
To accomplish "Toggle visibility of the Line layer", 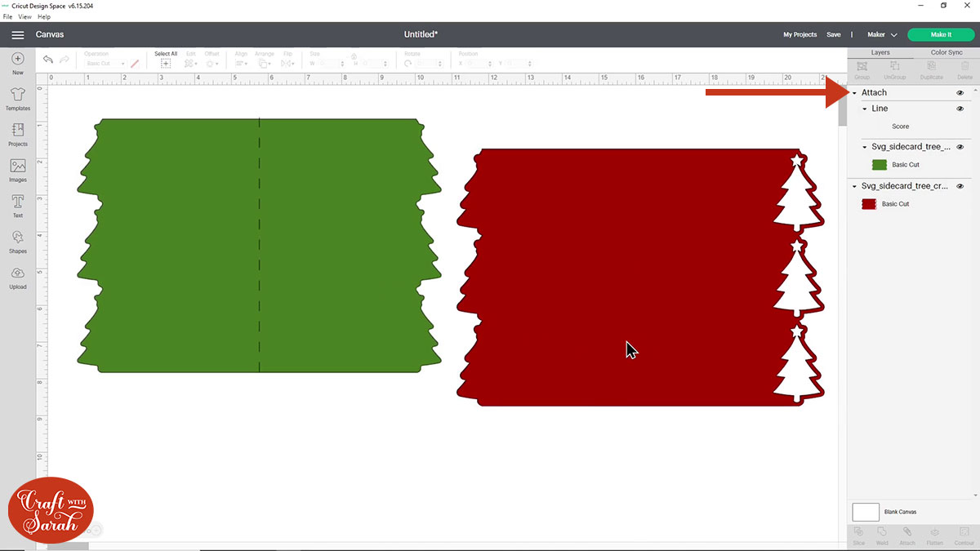I will 960,108.
